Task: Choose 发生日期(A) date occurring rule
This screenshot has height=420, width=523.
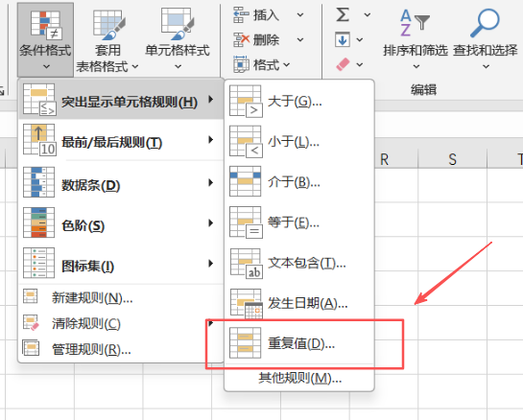Action: (299, 303)
